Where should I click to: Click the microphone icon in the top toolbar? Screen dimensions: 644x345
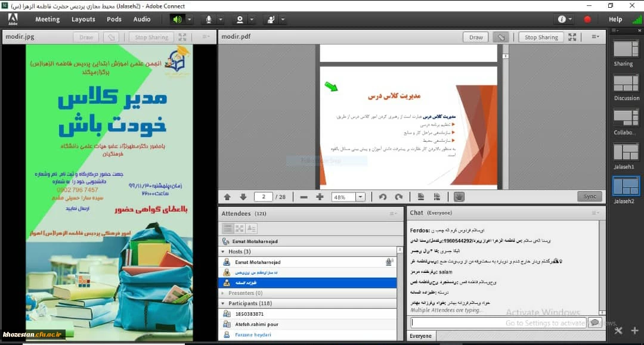click(x=209, y=19)
